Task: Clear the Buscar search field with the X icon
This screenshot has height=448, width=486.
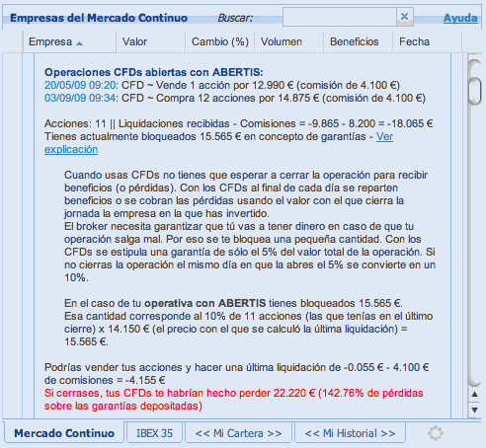Action: pos(405,17)
